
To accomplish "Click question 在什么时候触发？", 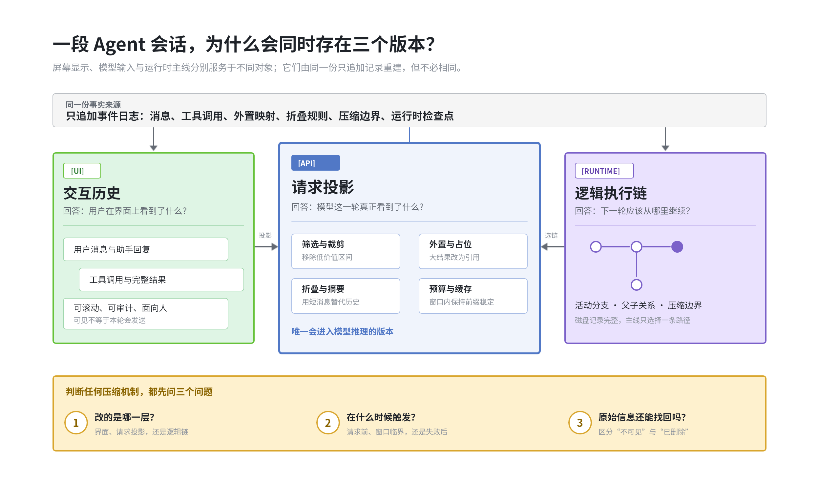I will click(x=381, y=417).
